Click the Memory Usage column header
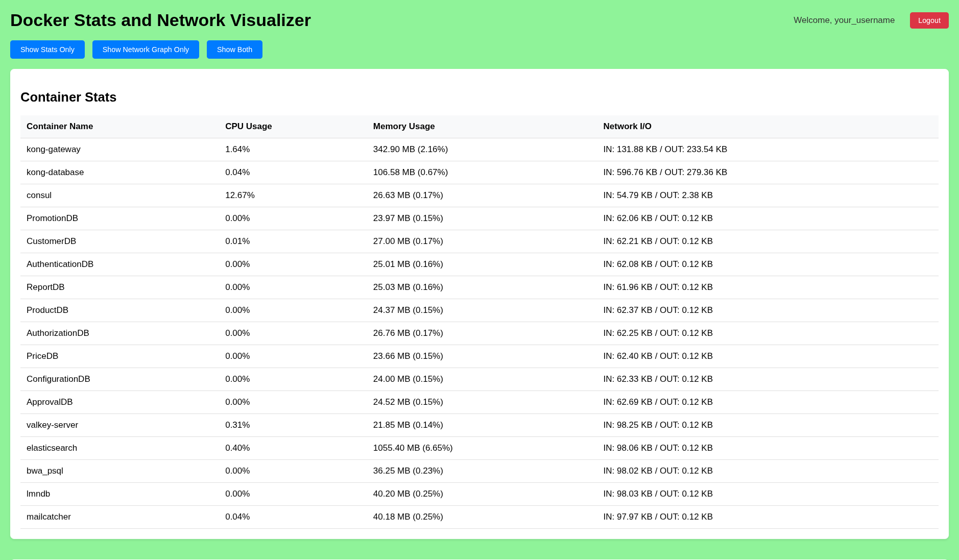The image size is (959, 560). click(403, 126)
